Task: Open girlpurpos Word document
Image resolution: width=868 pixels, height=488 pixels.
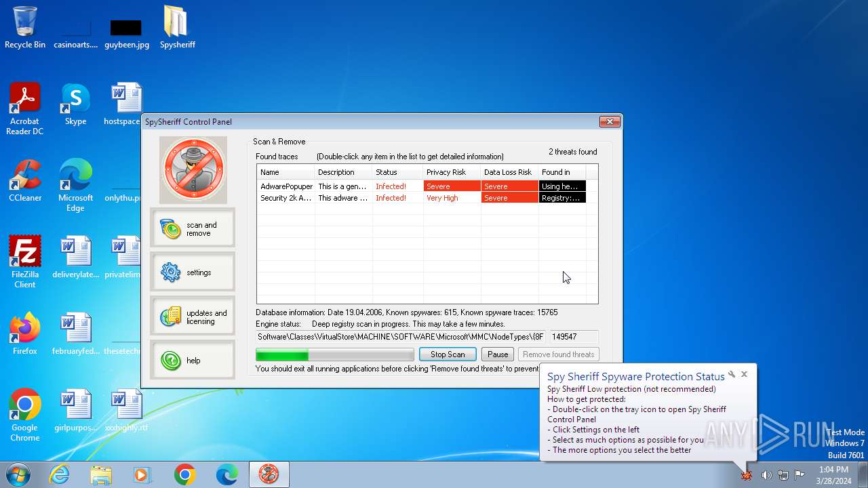Action: (75, 411)
